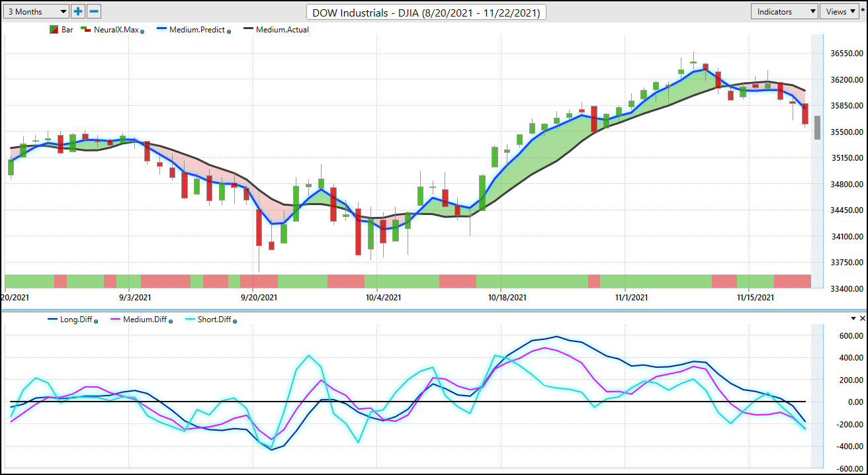Viewport: 868px width, 475px height.
Task: Open the lower indicator panel's dropdown arrow
Action: (x=853, y=318)
